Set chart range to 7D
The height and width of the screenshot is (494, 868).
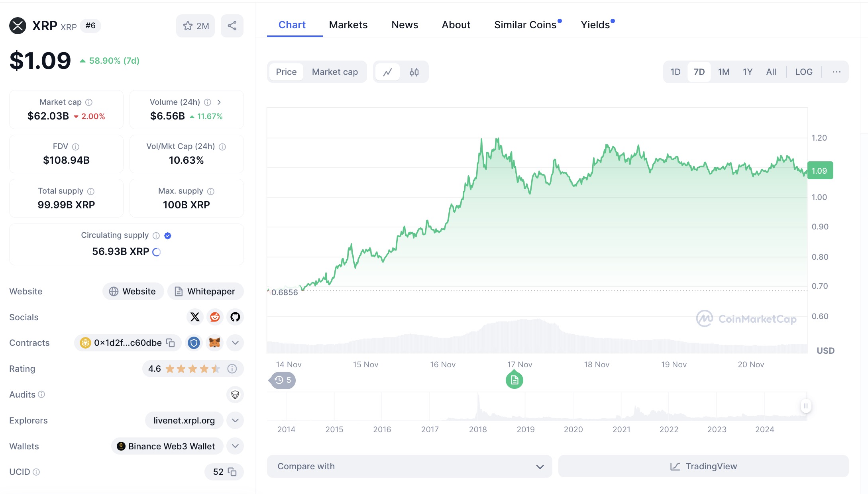699,72
